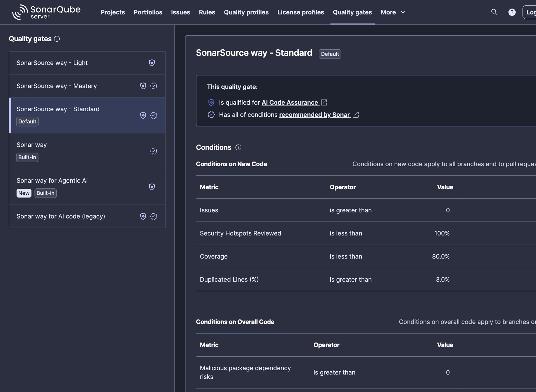The height and width of the screenshot is (392, 536).
Task: Click Built-in badge on Agentic AI gate
Action: (46, 193)
